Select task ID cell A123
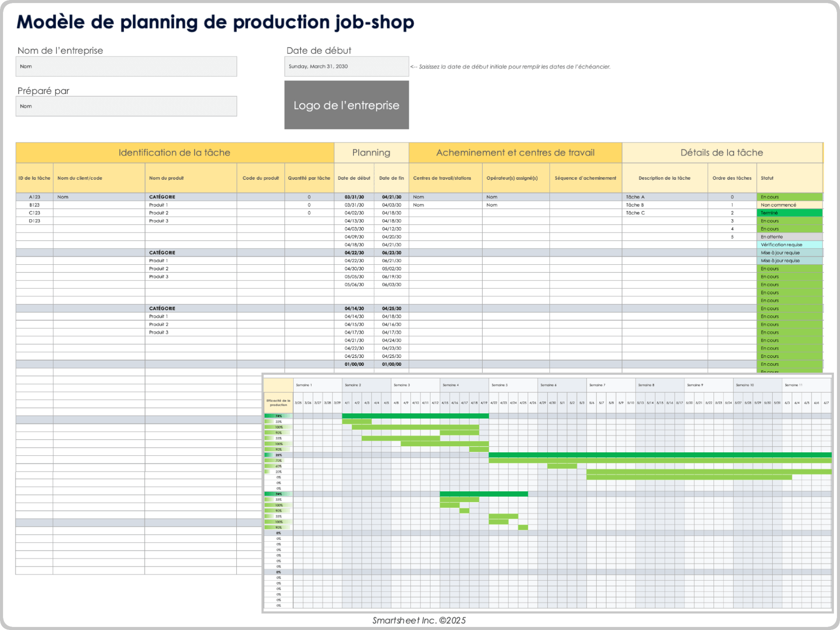 34,196
